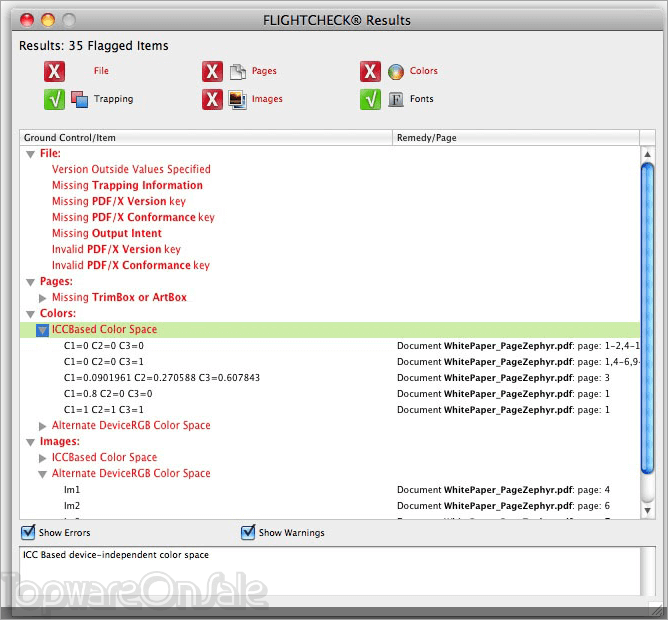This screenshot has width=668, height=620.
Task: Collapse the Pages: section triangle
Action: 30,282
